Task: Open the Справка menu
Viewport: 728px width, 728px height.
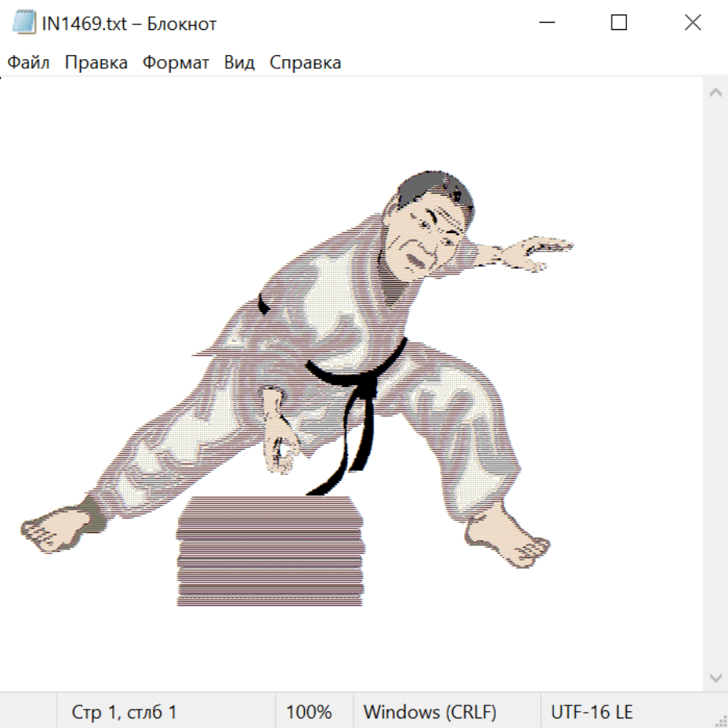Action: pos(305,63)
